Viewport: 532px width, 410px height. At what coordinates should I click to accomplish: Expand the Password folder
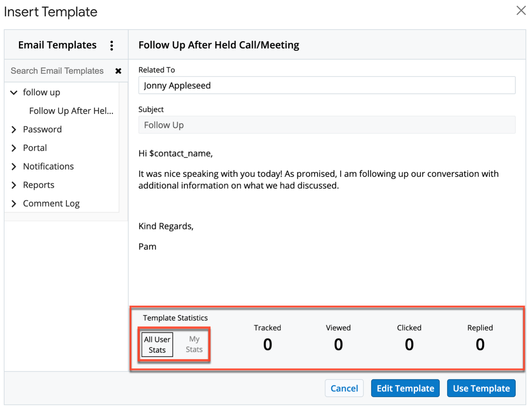coord(14,130)
